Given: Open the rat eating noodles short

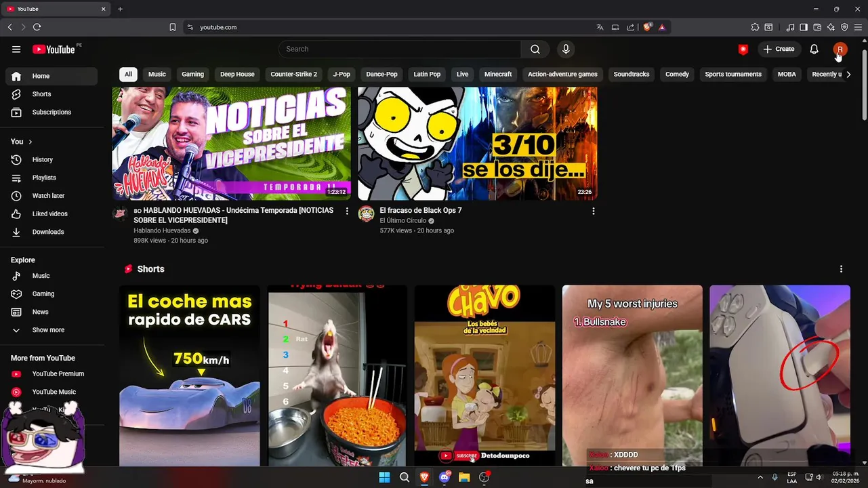Looking at the screenshot, I should click(337, 375).
